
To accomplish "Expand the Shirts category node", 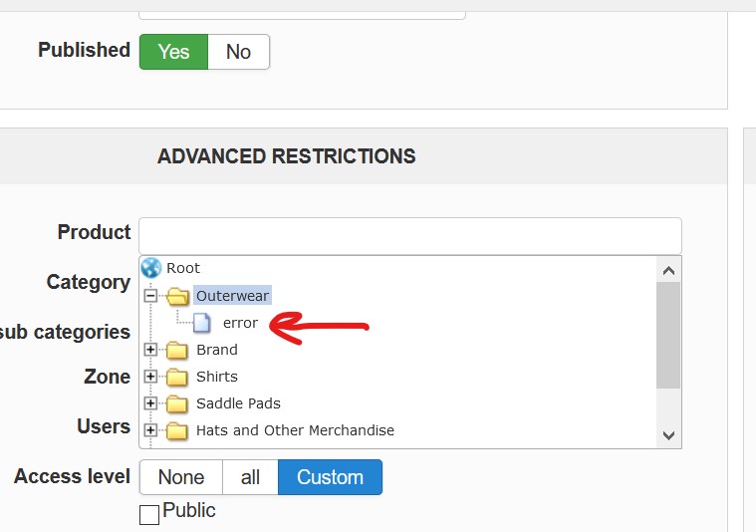I will pyautogui.click(x=150, y=377).
